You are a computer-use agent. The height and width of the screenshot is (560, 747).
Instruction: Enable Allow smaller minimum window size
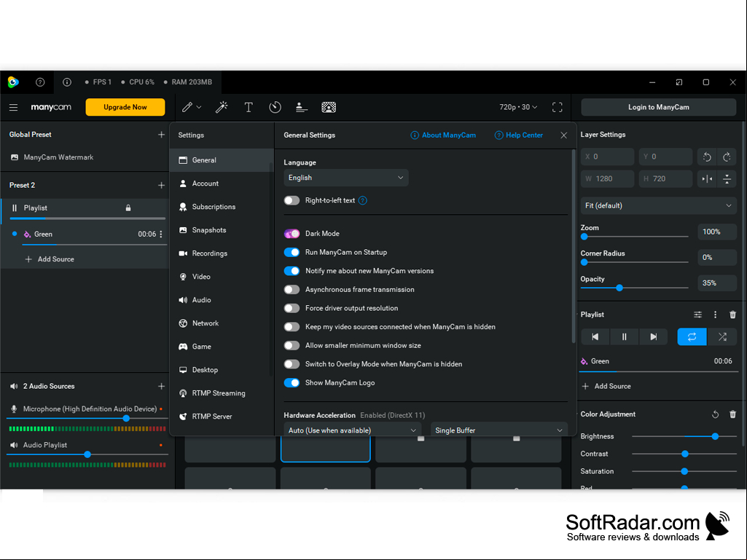292,346
